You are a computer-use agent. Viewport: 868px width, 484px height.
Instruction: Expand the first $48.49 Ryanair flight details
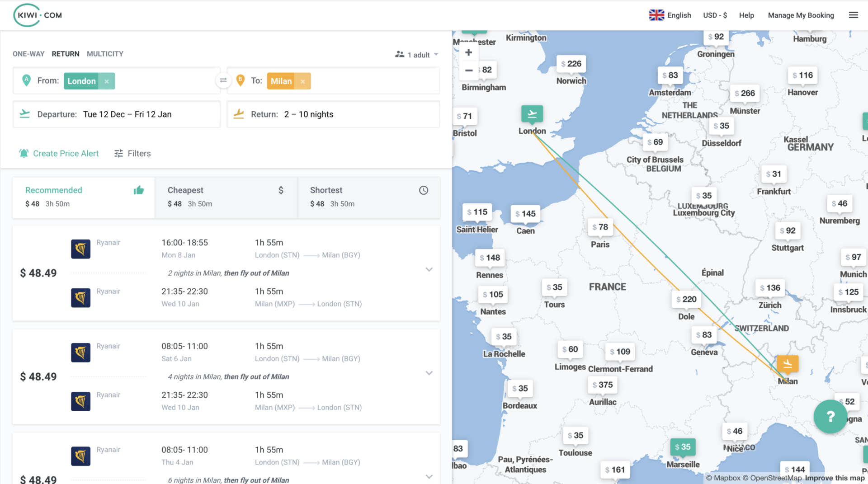click(x=429, y=270)
